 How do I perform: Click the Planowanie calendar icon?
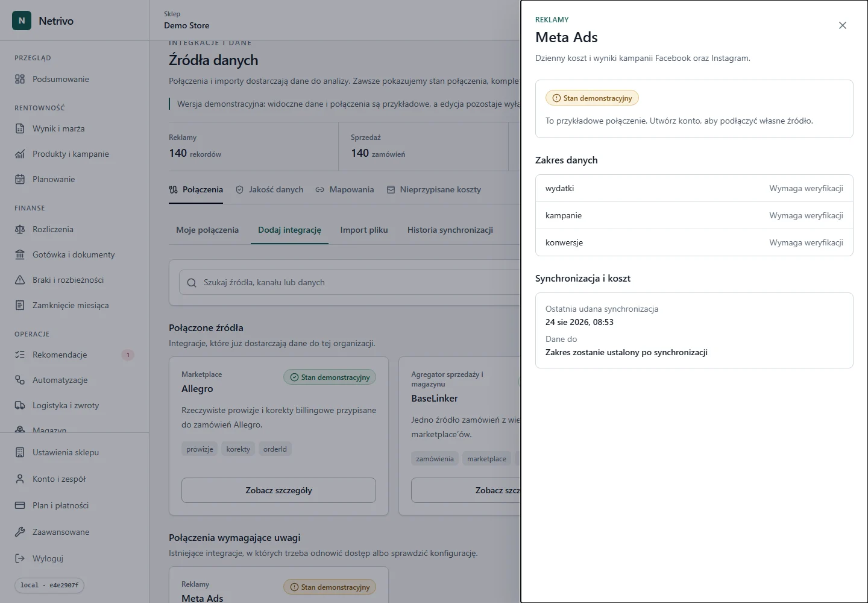[20, 179]
